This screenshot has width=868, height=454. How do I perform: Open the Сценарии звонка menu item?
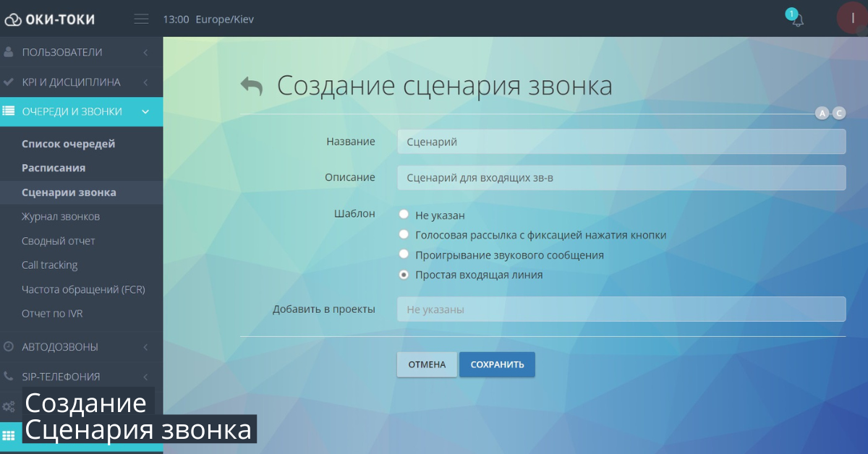pyautogui.click(x=69, y=192)
